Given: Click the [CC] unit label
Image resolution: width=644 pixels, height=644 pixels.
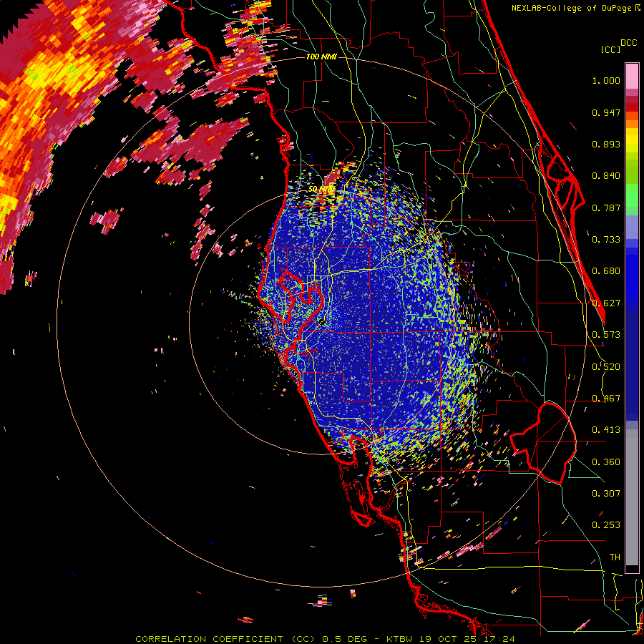Looking at the screenshot, I should (610, 49).
